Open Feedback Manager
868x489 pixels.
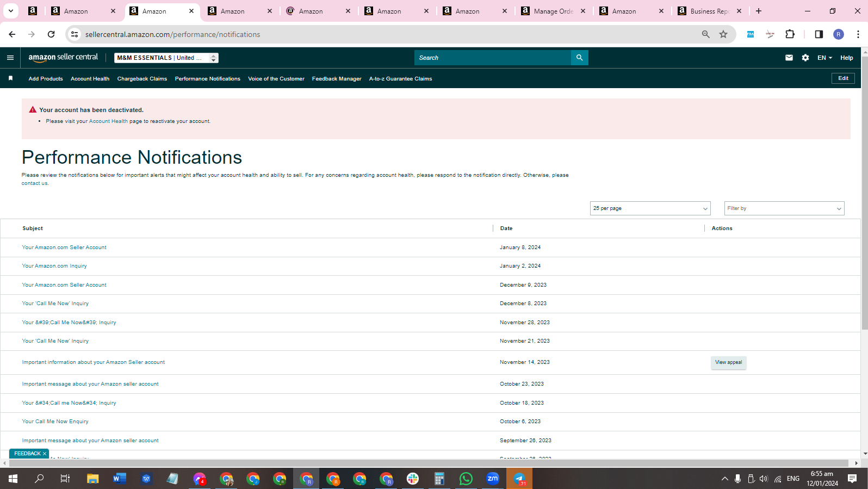click(337, 79)
